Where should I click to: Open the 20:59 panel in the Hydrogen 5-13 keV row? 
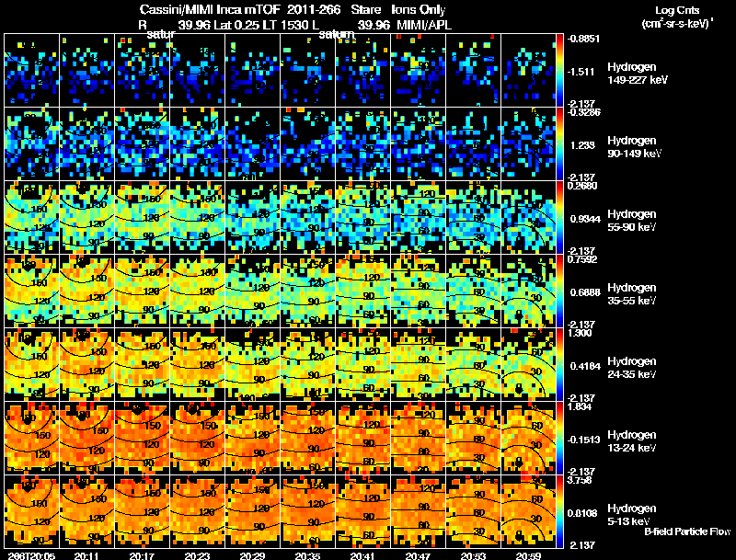528,512
